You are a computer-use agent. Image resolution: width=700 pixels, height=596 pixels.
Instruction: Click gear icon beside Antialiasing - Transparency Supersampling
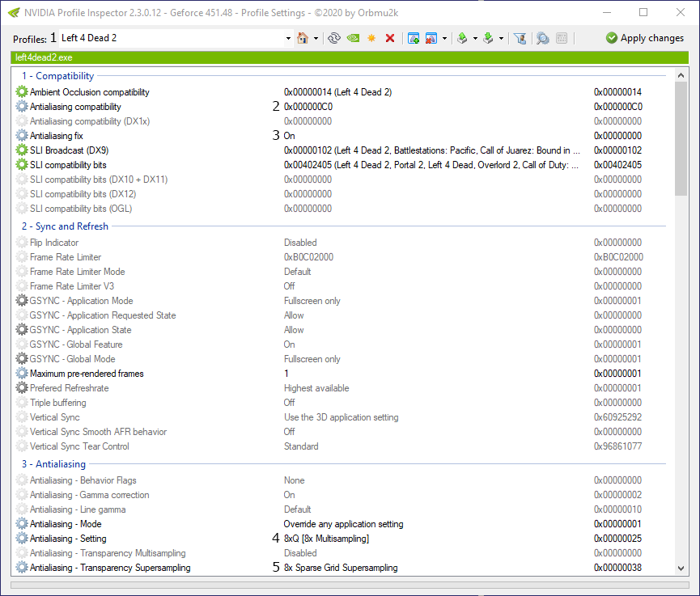21,568
